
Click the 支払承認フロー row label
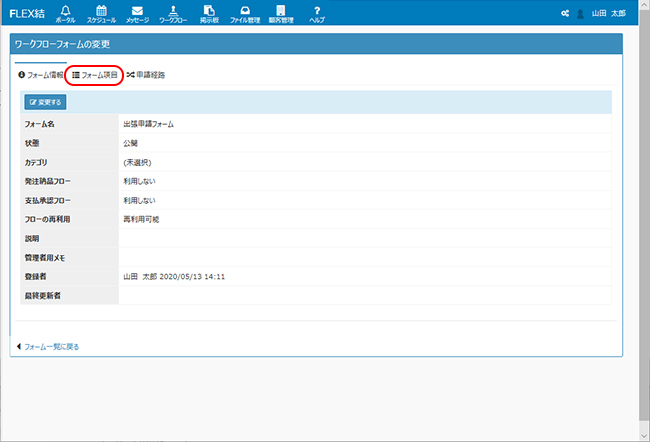(x=48, y=201)
